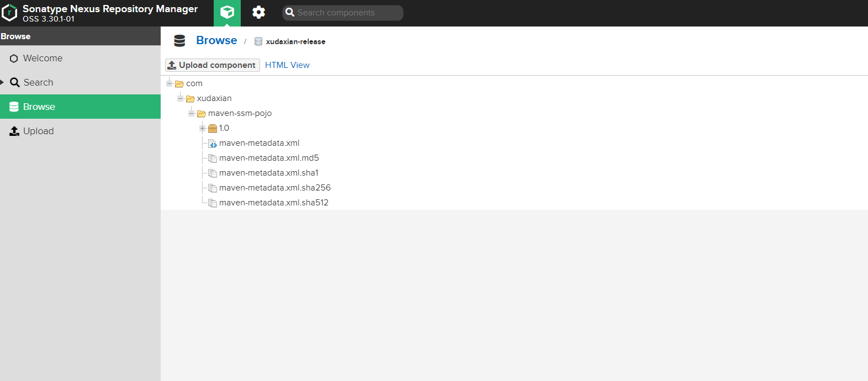The height and width of the screenshot is (381, 868).
Task: Select the 1.0 version tree item
Action: pos(224,128)
